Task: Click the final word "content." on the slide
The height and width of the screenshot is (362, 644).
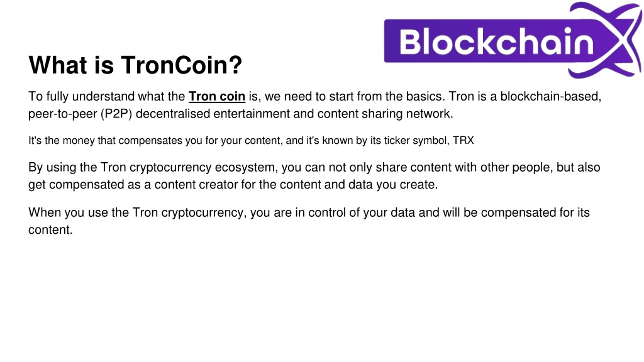Action: 50,230
